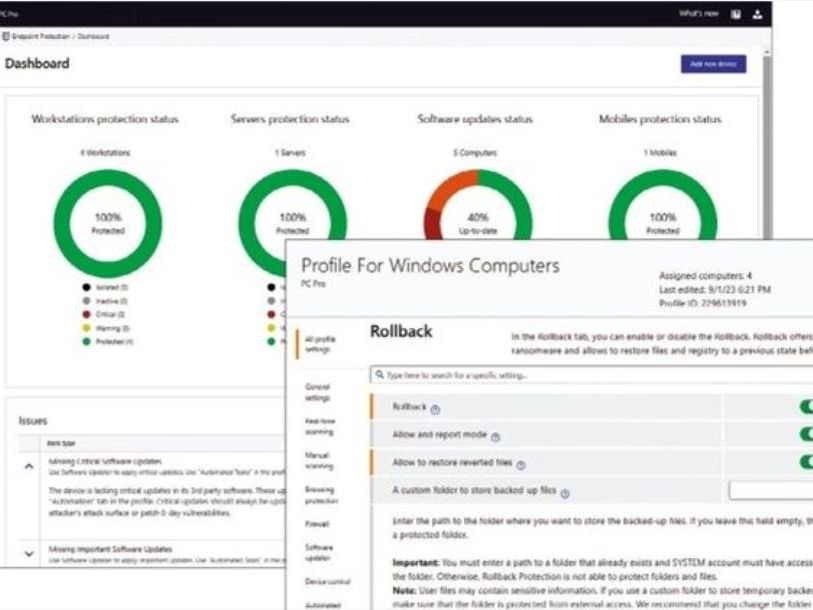This screenshot has width=813, height=610.
Task: Click the Software updates status donut chart
Action: (478, 206)
